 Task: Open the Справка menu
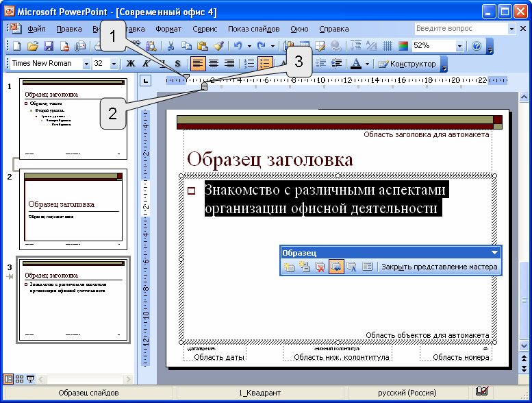334,29
